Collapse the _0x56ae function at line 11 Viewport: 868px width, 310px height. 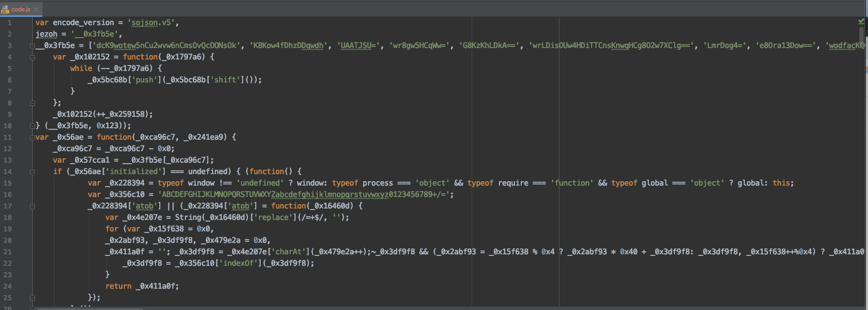pyautogui.click(x=32, y=137)
